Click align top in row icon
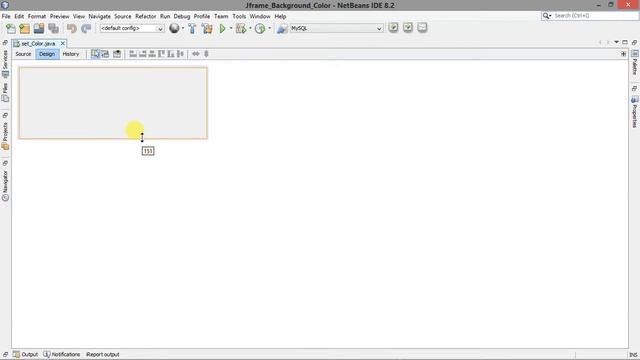640x360 pixels. (x=161, y=54)
